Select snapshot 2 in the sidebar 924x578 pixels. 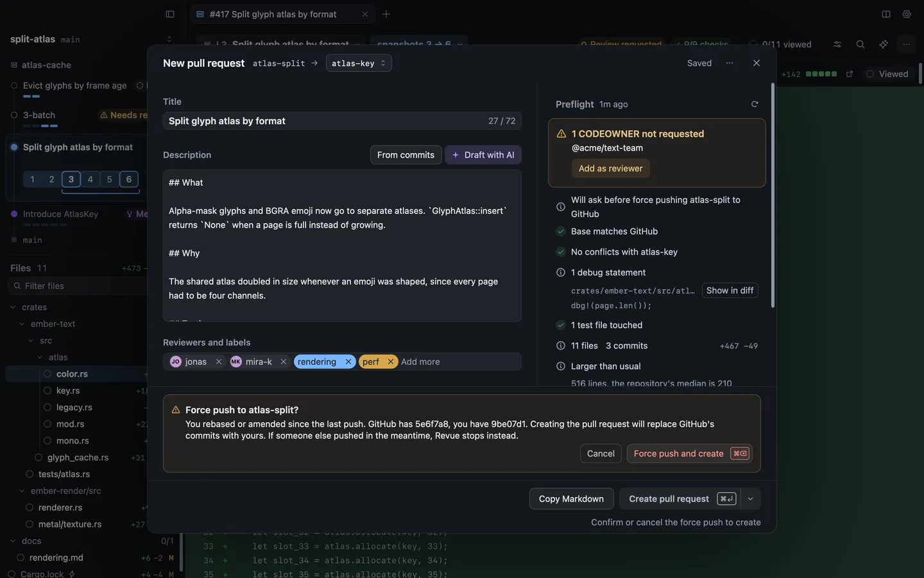52,179
